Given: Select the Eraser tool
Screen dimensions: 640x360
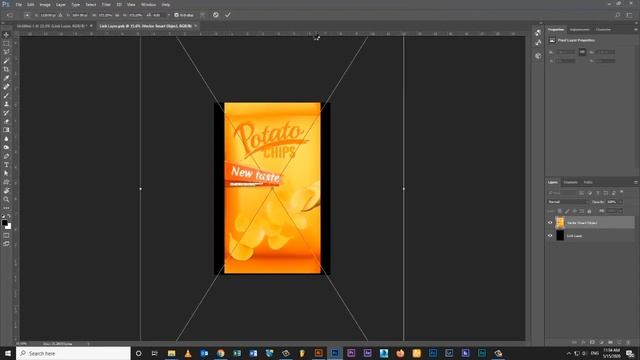Looking at the screenshot, I should (6, 121).
